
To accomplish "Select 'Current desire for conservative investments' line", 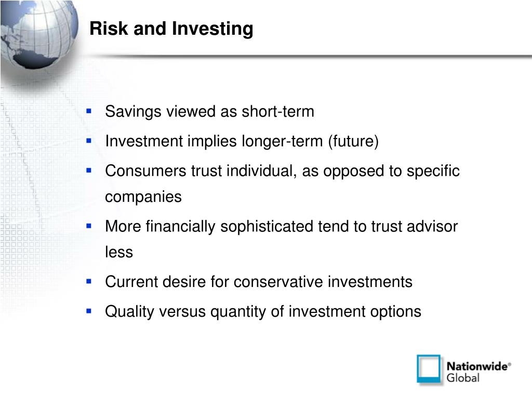I will click(x=259, y=282).
